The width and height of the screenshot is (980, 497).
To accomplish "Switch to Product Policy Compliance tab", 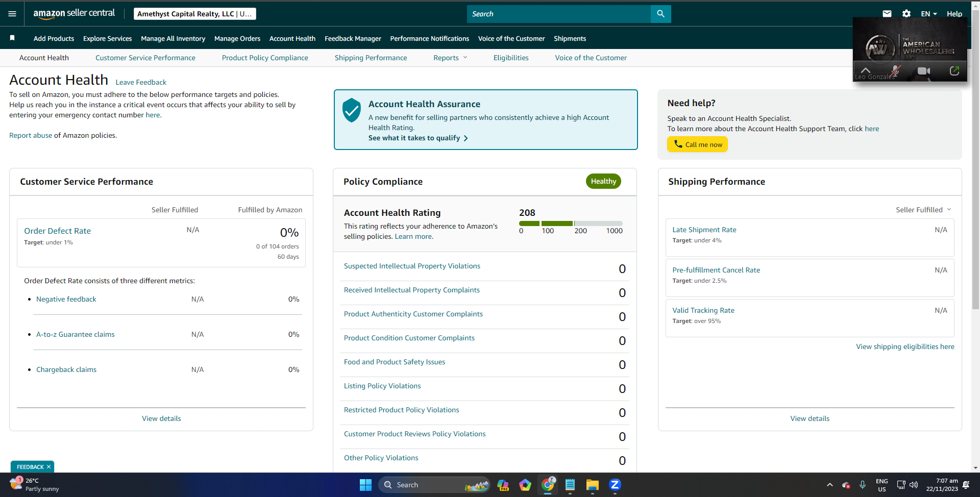I will (x=265, y=58).
